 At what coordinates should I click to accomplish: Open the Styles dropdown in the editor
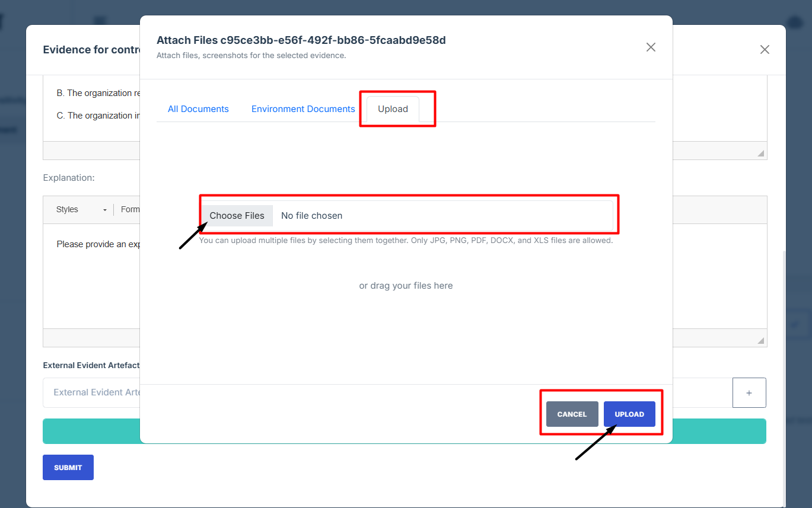tap(81, 210)
